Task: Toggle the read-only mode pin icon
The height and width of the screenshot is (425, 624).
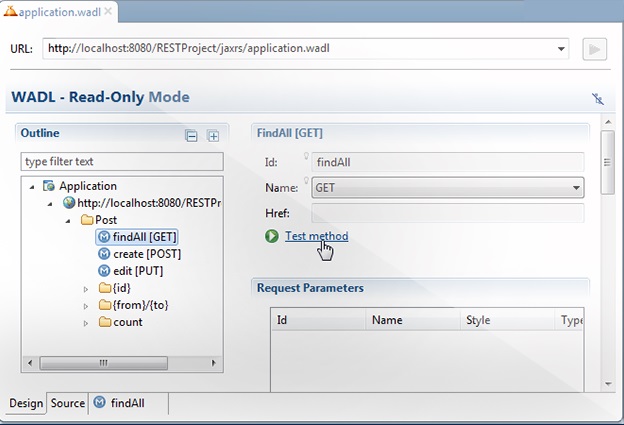Action: (x=598, y=99)
